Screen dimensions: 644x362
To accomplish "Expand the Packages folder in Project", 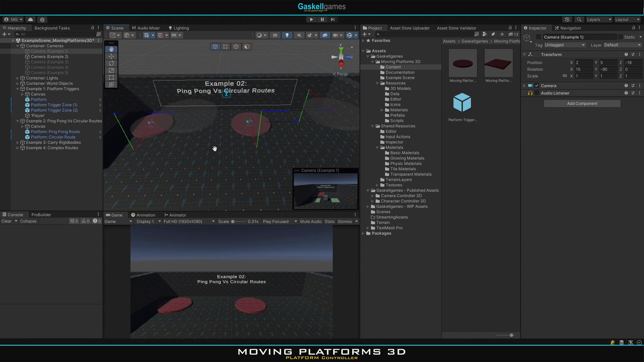I will point(363,233).
